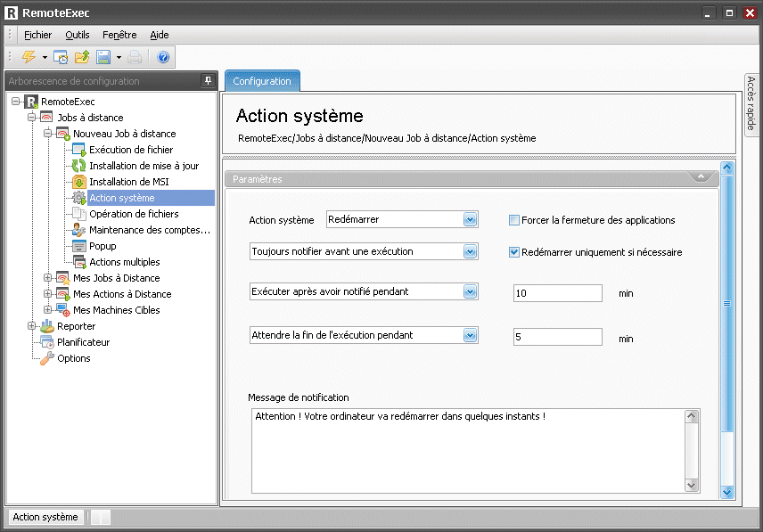Image resolution: width=763 pixels, height=532 pixels.
Task: Uncheck Redémarrer uniquement si nécessaire
Action: [513, 252]
